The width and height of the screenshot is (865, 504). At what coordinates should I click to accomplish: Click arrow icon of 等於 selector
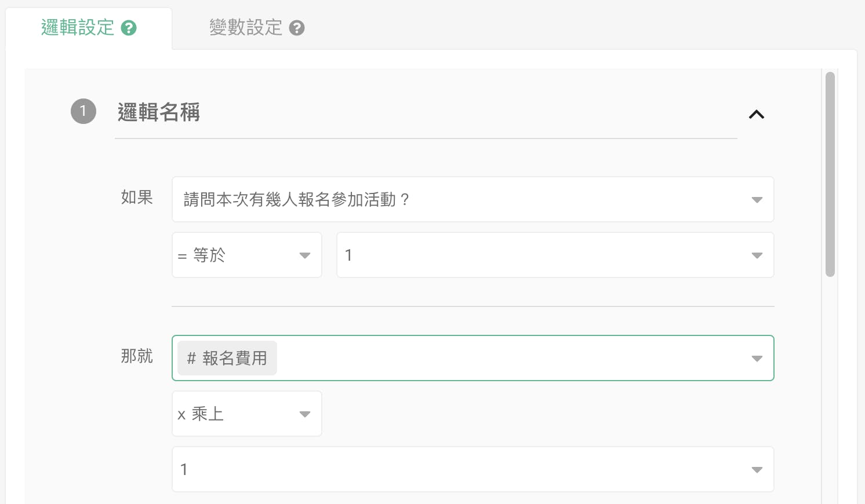click(x=305, y=255)
